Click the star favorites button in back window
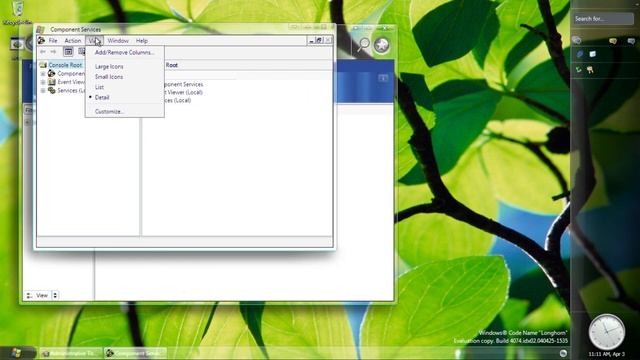This screenshot has height=360, width=640. click(382, 45)
